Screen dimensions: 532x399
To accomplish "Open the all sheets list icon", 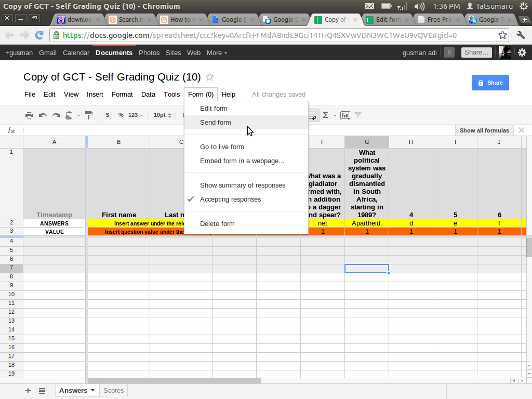I will pyautogui.click(x=42, y=391).
